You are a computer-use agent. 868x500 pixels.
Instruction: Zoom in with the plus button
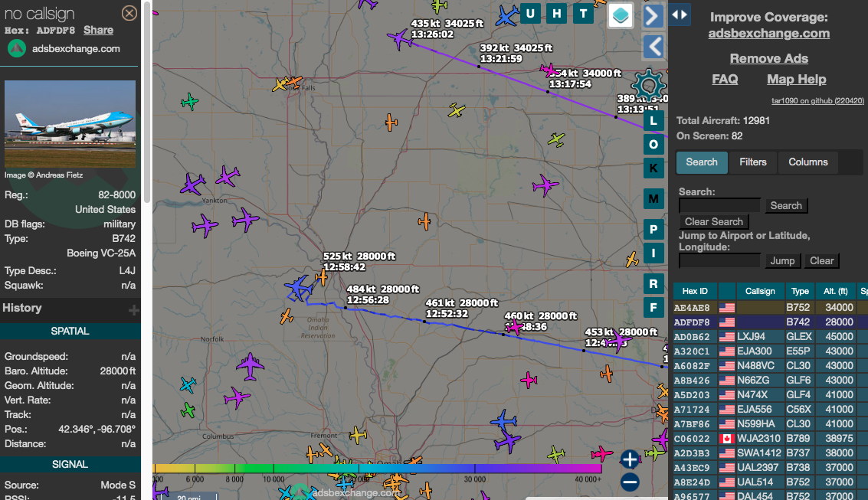pyautogui.click(x=630, y=459)
